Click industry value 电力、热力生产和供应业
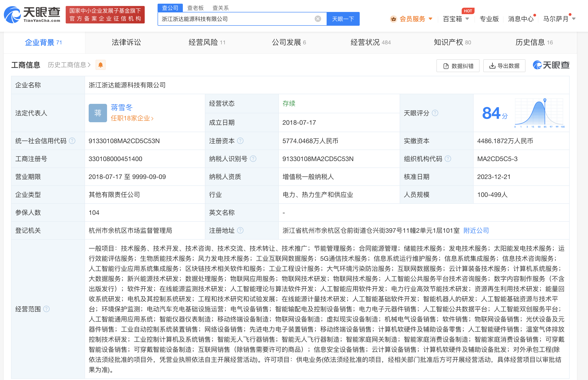 click(x=318, y=195)
